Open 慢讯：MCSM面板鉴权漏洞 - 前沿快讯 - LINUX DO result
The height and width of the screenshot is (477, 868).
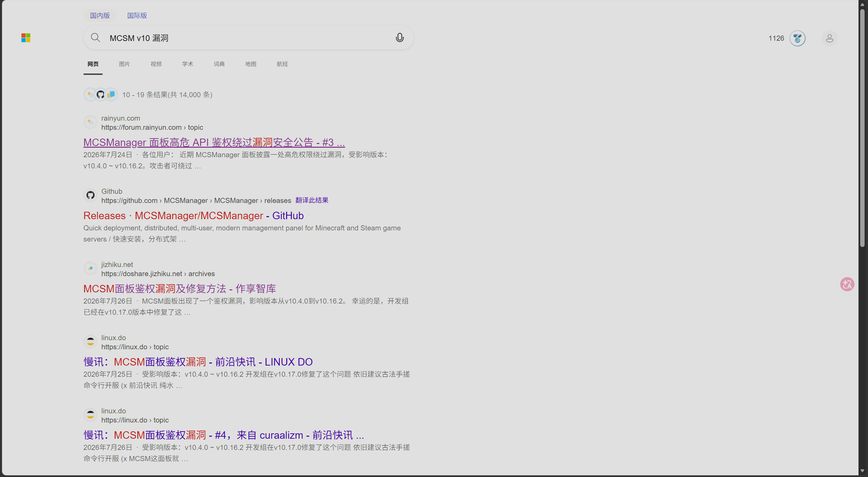click(x=198, y=362)
